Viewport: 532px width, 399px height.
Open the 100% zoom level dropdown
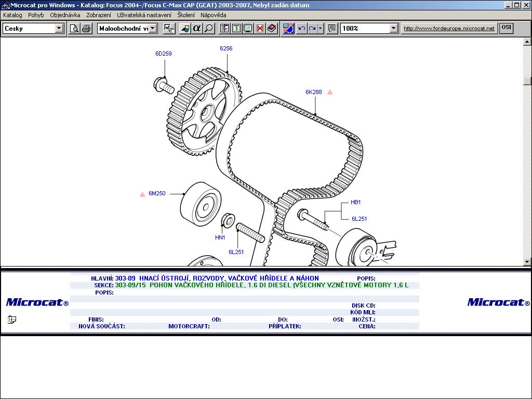coord(393,29)
